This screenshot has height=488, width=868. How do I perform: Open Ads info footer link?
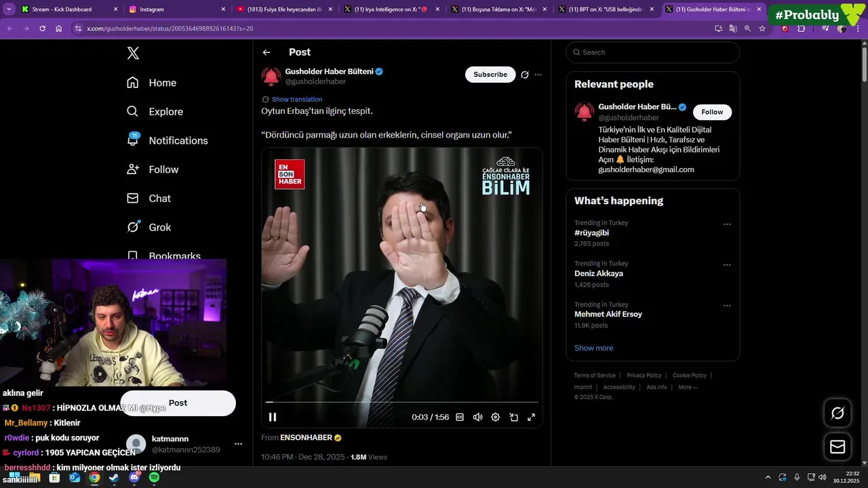pos(656,387)
